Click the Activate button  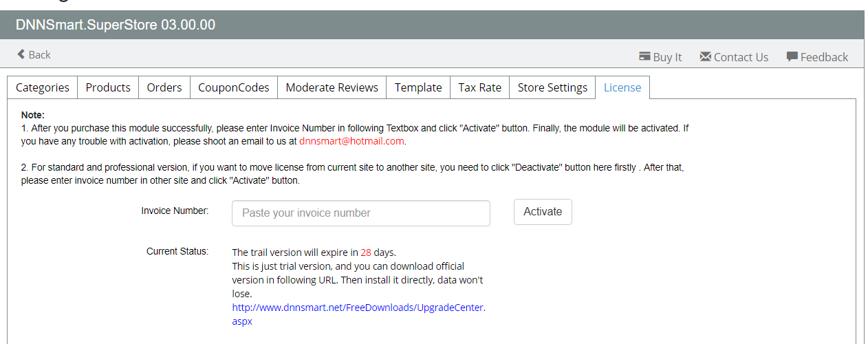point(543,212)
